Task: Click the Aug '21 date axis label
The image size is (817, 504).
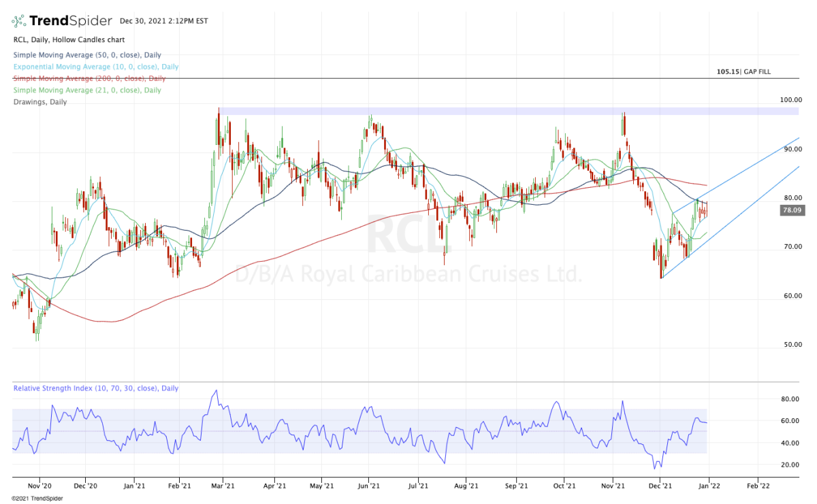Action: click(x=466, y=486)
